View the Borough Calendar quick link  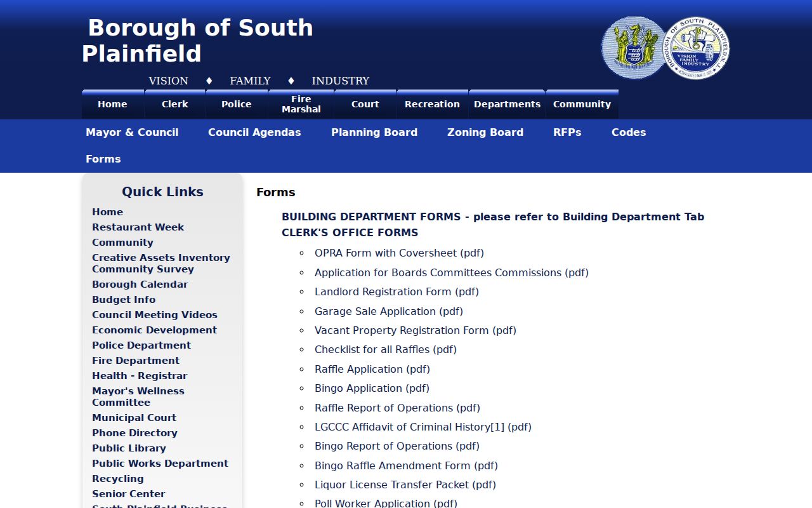tap(140, 284)
